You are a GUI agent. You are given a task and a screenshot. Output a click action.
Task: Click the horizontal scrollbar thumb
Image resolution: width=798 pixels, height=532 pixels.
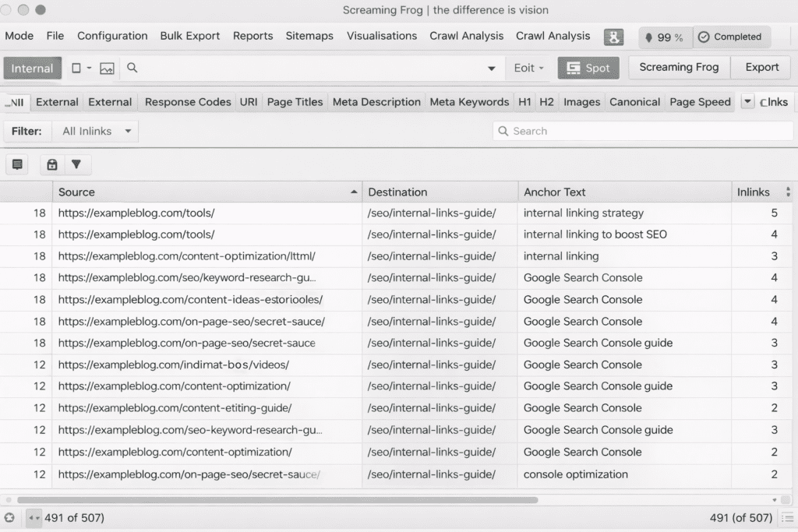click(x=277, y=500)
